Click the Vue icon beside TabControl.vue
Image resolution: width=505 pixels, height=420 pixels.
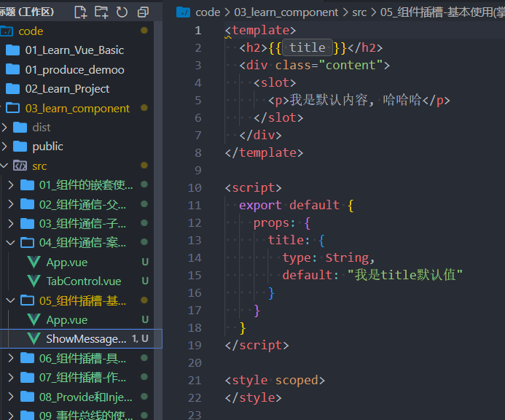[34, 281]
